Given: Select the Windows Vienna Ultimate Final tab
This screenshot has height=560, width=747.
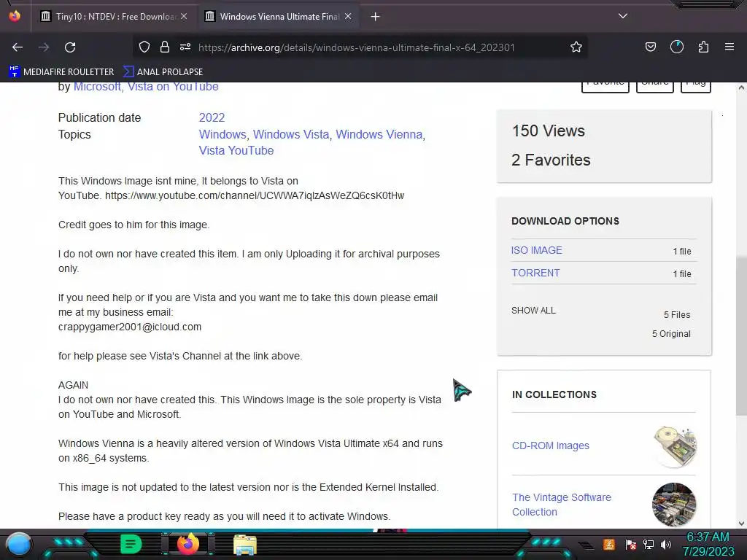Looking at the screenshot, I should [x=278, y=17].
